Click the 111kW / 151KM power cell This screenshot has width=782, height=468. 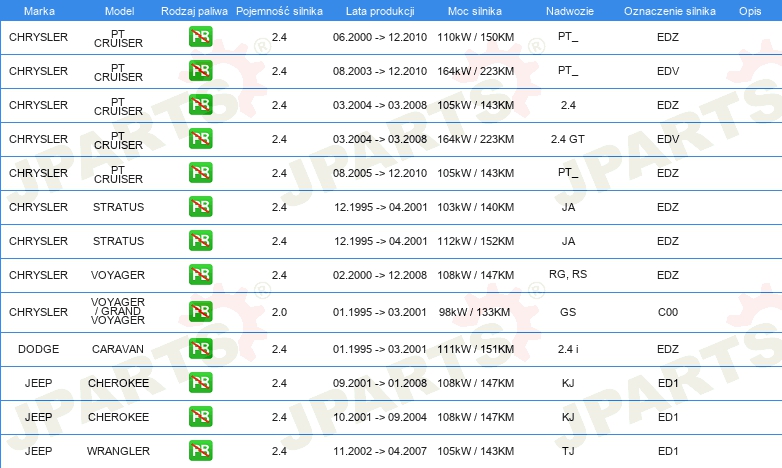[475, 349]
